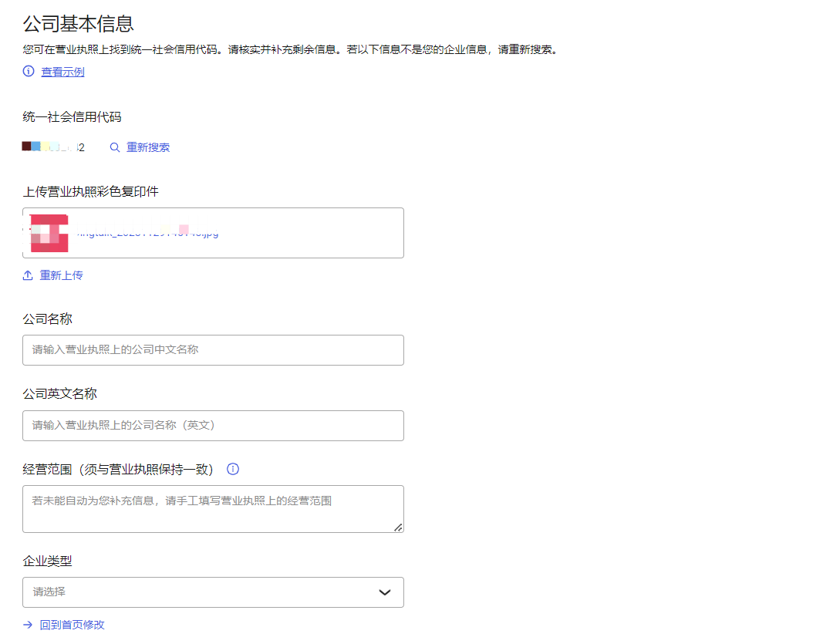This screenshot has width=823, height=644.
Task: Open the 企业类型 请选择 dropdown
Action: pyautogui.click(x=201, y=592)
